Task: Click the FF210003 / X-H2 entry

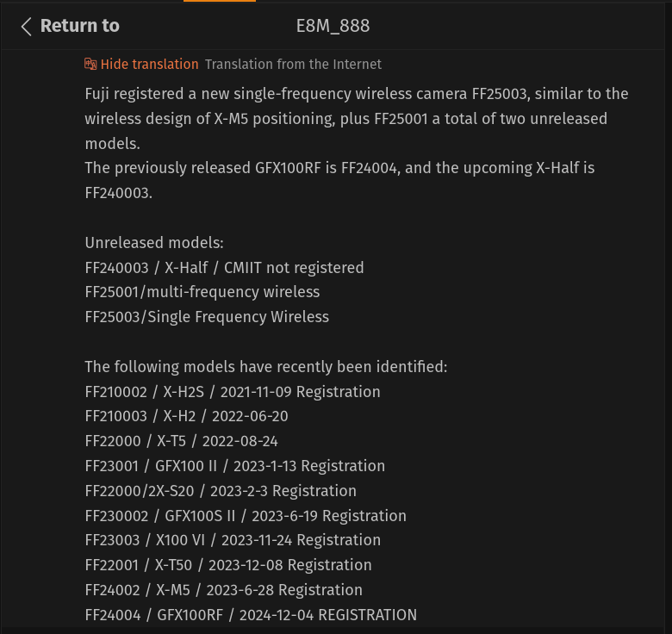Action: click(186, 416)
